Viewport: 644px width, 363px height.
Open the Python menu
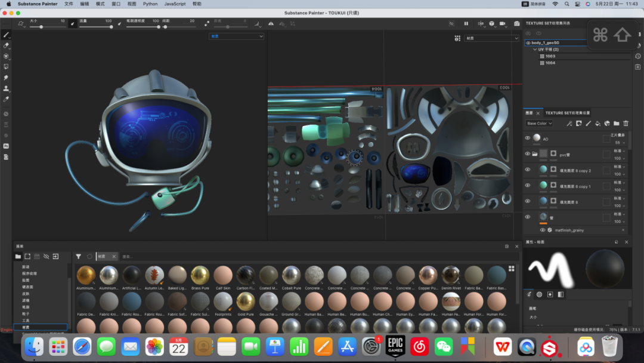(150, 4)
